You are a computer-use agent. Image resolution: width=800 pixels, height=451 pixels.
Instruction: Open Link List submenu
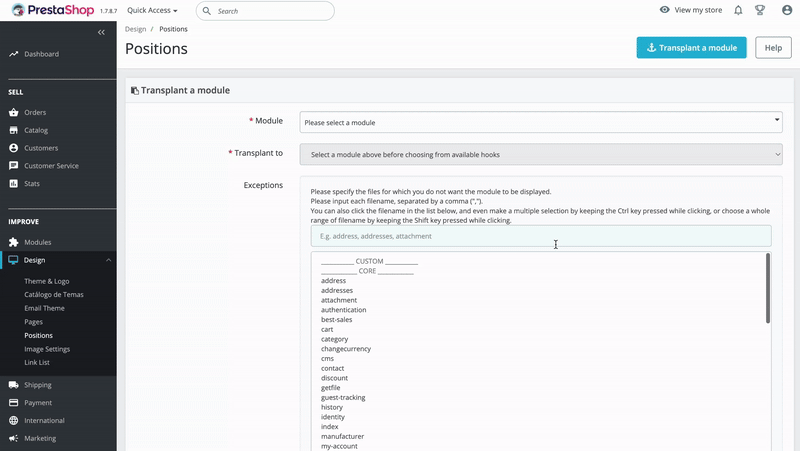tap(37, 362)
